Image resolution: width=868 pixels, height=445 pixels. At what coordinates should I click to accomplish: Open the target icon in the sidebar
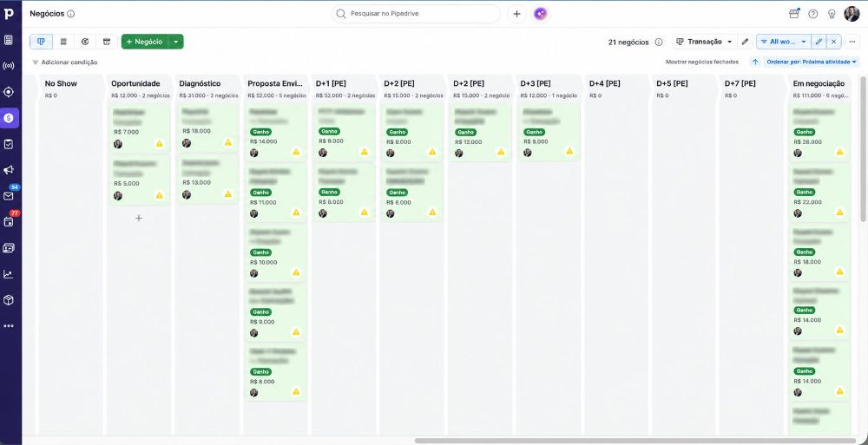pos(9,92)
